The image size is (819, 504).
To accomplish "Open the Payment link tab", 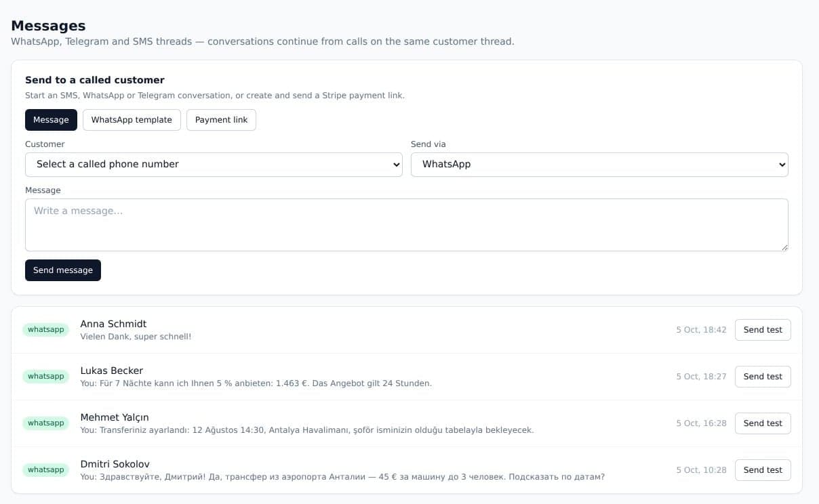I will point(221,120).
